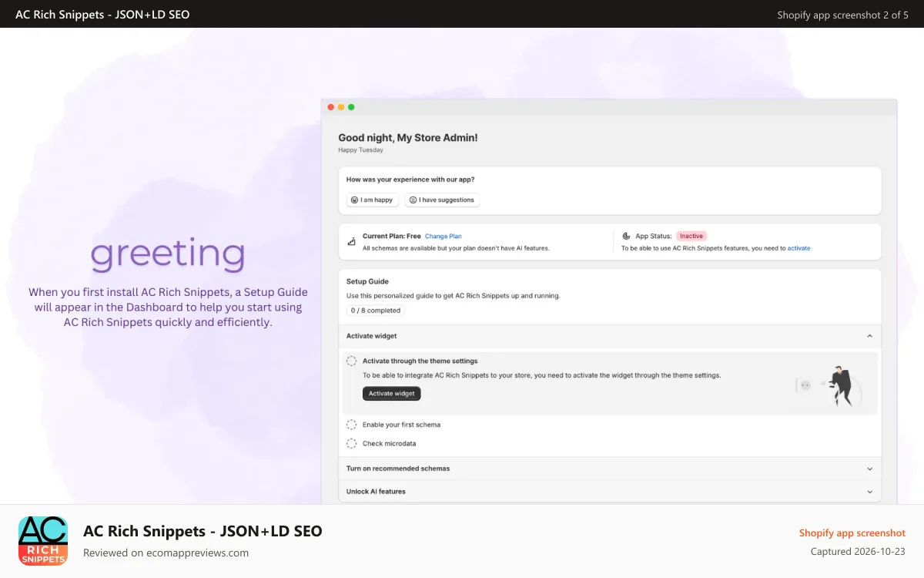Click the ecomappreviews.com review text
The height and width of the screenshot is (578, 924).
click(166, 553)
